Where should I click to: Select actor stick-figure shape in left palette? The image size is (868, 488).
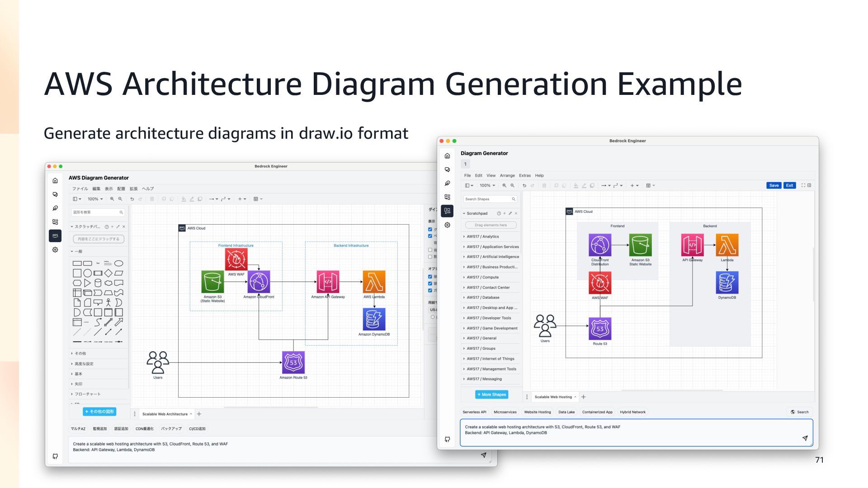[x=108, y=303]
